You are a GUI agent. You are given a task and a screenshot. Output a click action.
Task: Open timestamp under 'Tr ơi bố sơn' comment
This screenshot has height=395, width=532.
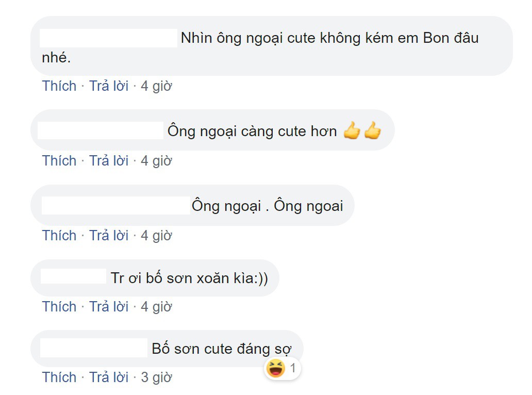point(156,307)
